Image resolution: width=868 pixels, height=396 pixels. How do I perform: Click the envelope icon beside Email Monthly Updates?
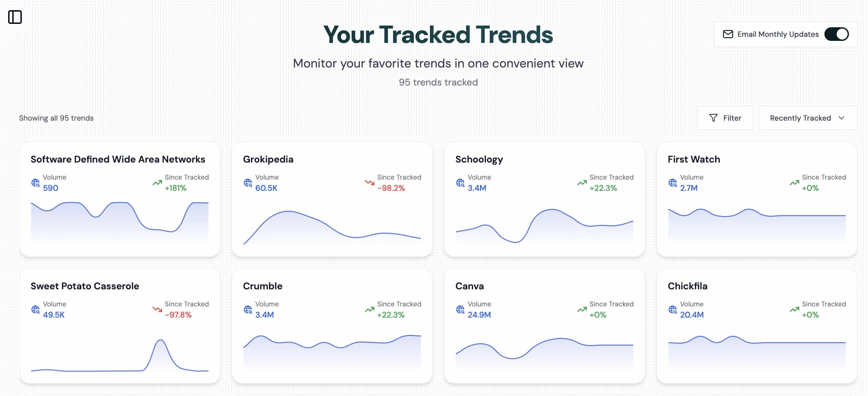pos(728,34)
